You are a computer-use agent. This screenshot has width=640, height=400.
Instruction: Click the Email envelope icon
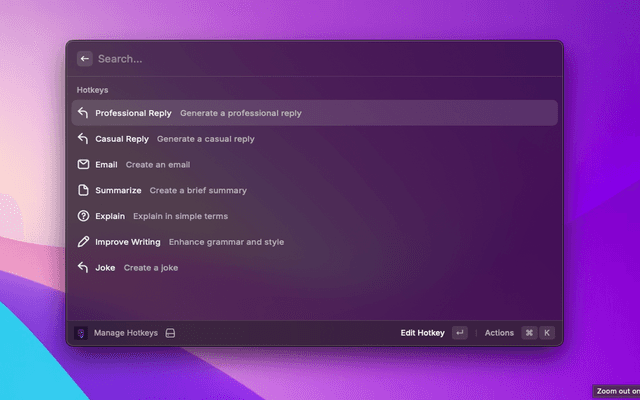click(x=84, y=164)
